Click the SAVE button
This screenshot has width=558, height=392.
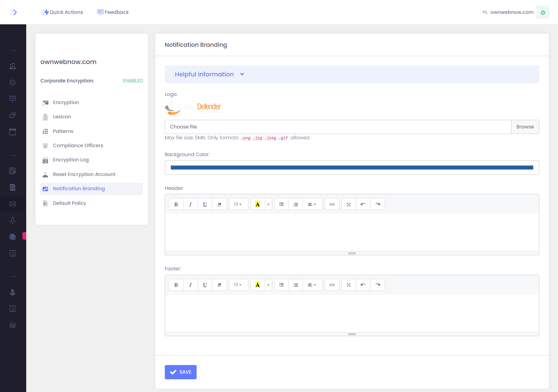click(x=181, y=372)
